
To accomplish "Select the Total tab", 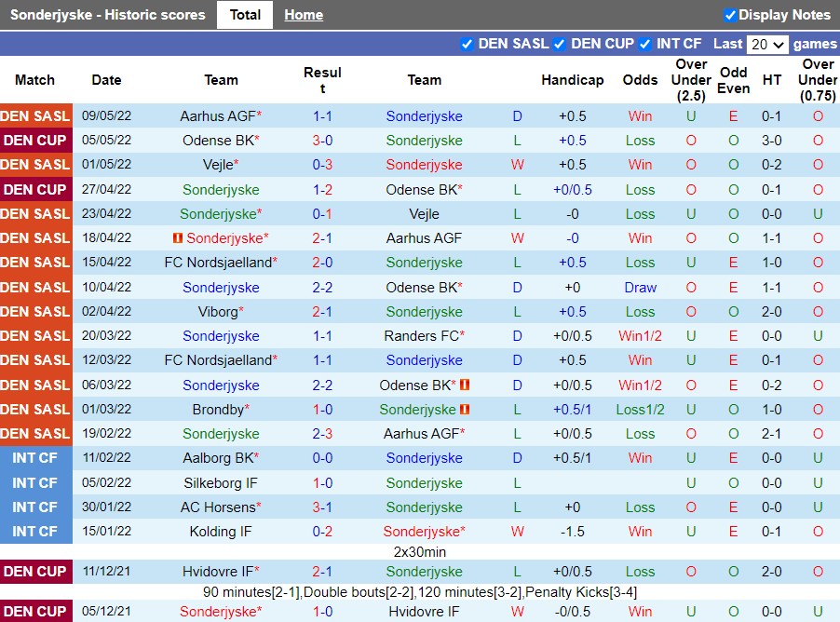I will 245,15.
